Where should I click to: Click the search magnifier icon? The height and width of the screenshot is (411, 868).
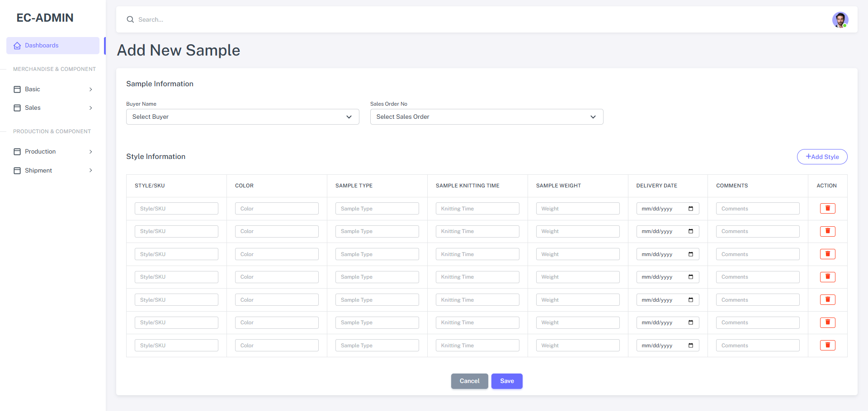tap(130, 19)
